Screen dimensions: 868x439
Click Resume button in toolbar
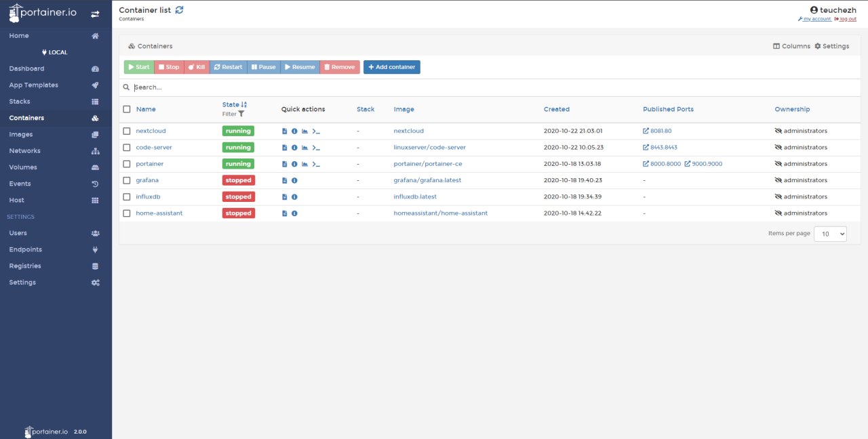pyautogui.click(x=300, y=67)
